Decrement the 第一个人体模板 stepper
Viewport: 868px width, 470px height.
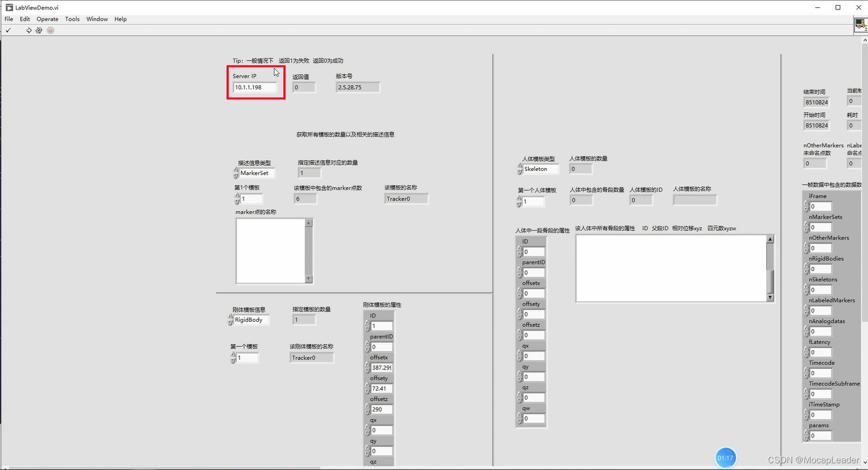(519, 204)
